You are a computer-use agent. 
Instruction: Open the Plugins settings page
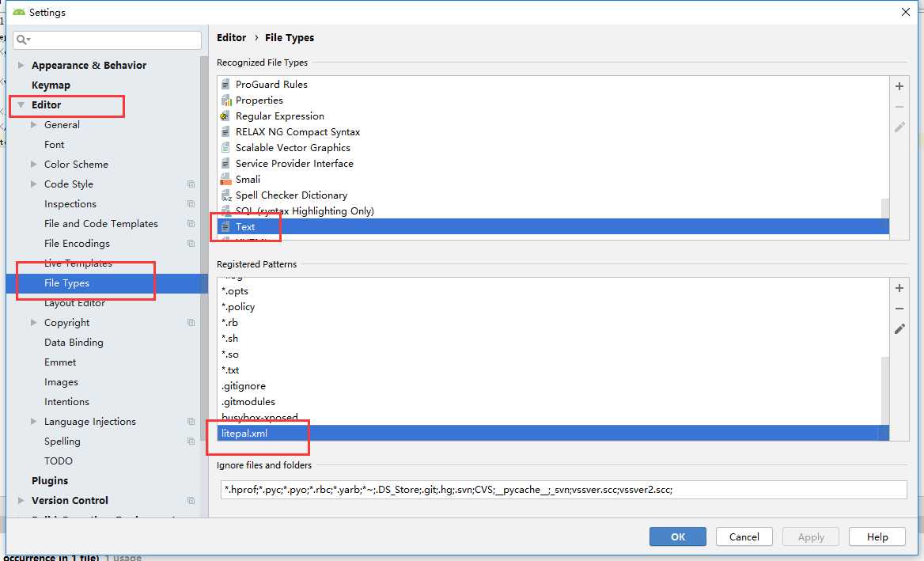[x=50, y=481]
